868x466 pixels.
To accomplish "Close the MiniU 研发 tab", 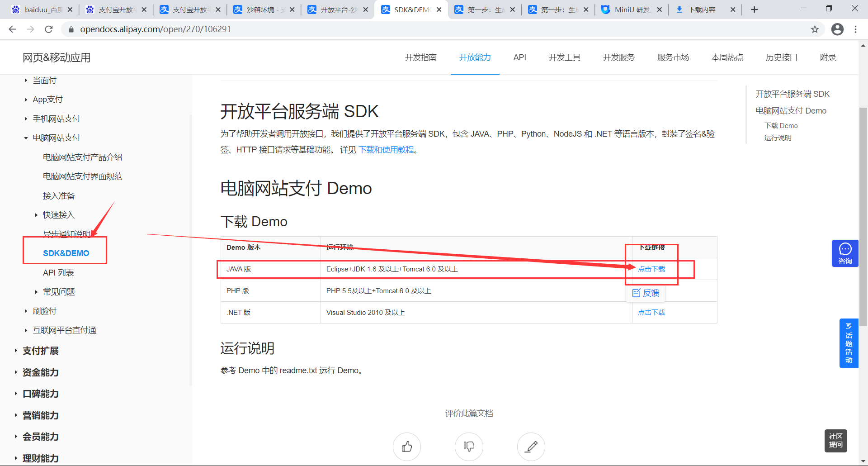I will click(x=659, y=10).
